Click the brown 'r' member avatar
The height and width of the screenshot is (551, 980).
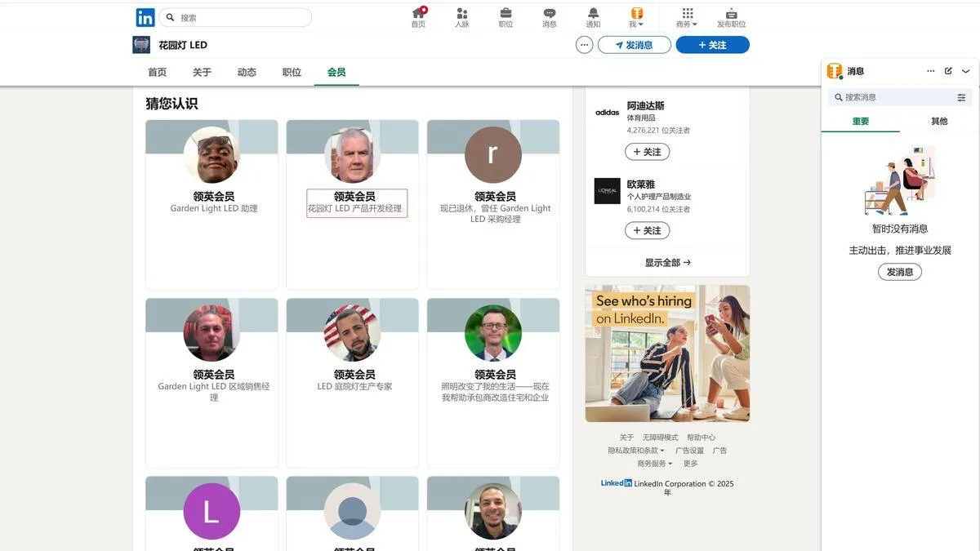(492, 155)
